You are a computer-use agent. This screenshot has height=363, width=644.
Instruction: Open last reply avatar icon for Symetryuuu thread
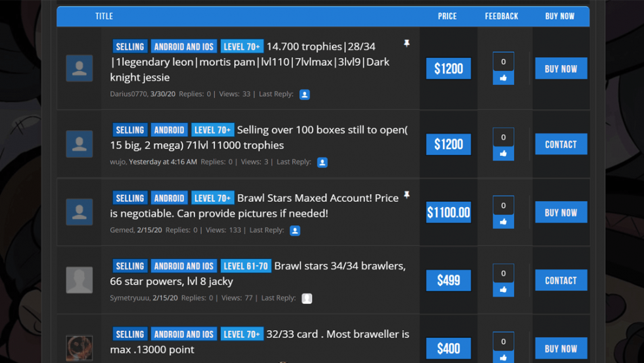(307, 299)
